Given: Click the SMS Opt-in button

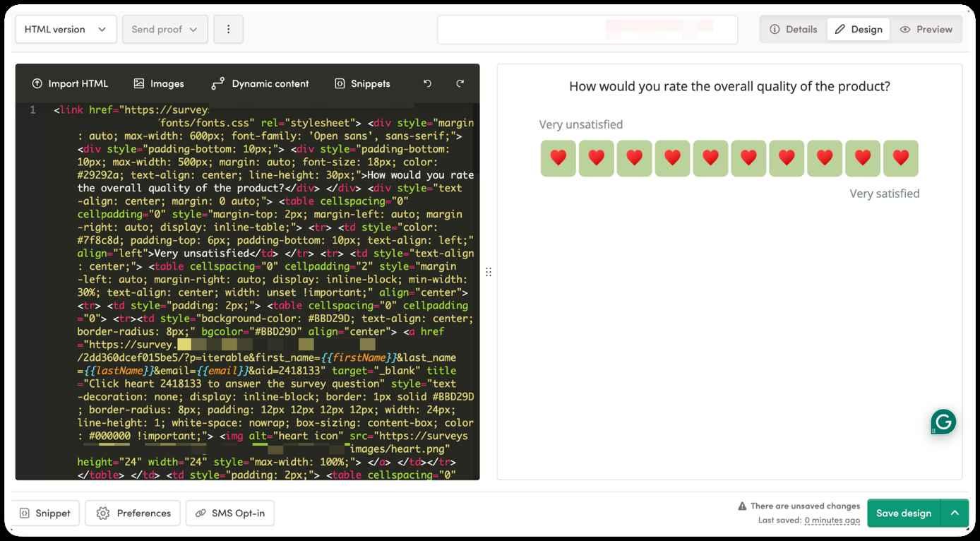Looking at the screenshot, I should pos(230,513).
